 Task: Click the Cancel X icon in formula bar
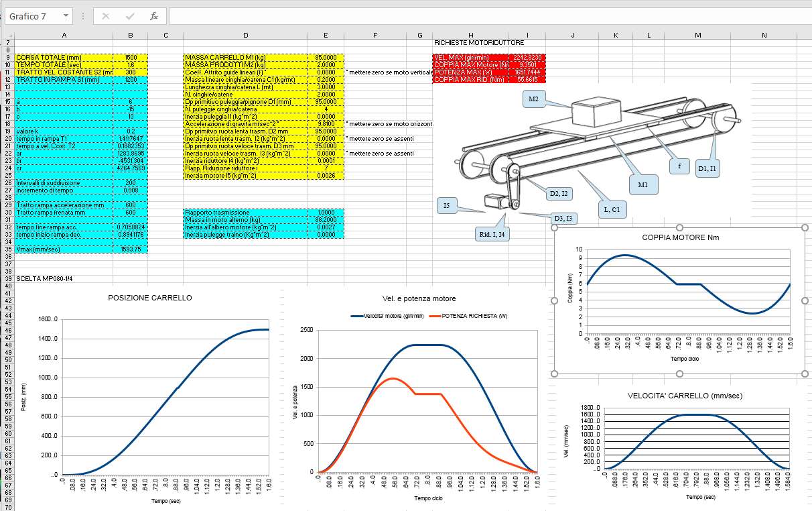pyautogui.click(x=106, y=16)
